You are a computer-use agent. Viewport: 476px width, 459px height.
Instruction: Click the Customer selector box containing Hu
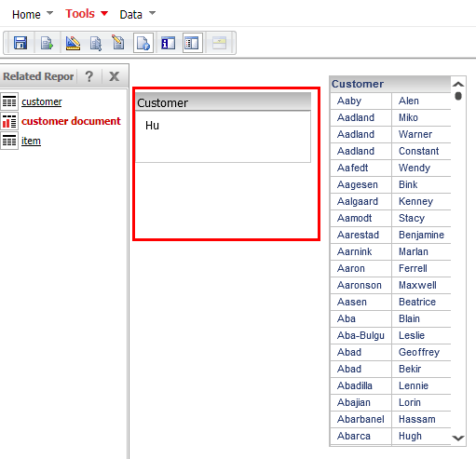223,137
